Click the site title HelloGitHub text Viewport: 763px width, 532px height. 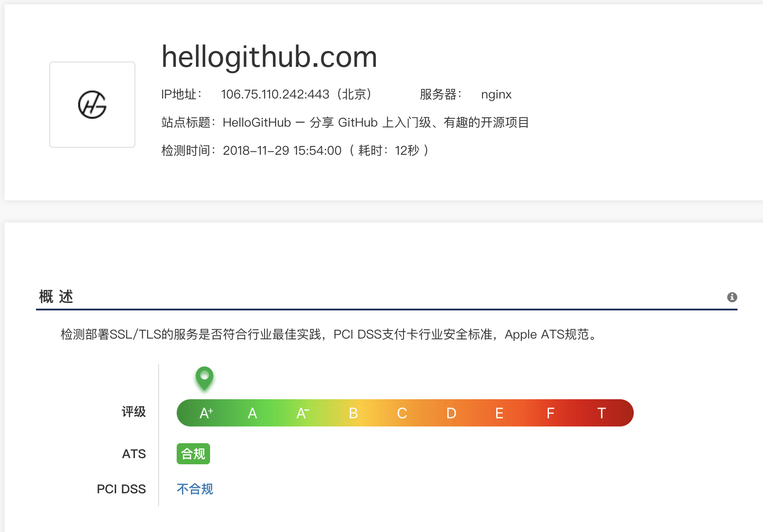pyautogui.click(x=376, y=122)
